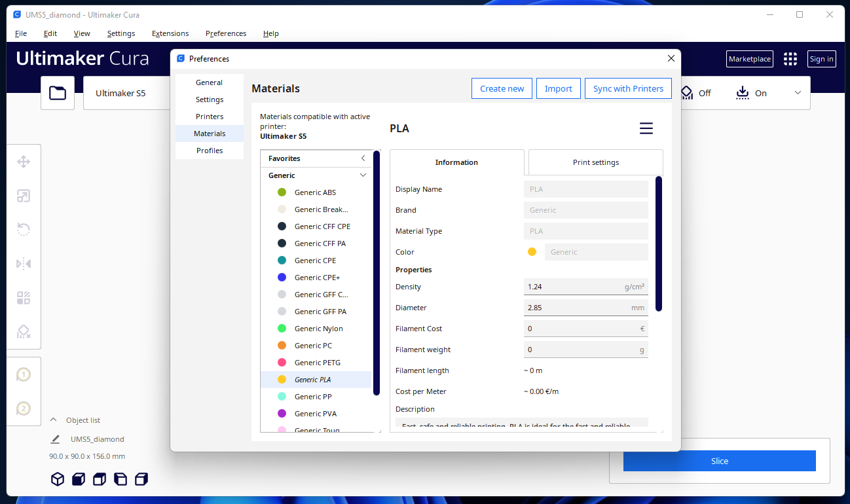
Task: Click Sync with Printers button
Action: (x=629, y=88)
